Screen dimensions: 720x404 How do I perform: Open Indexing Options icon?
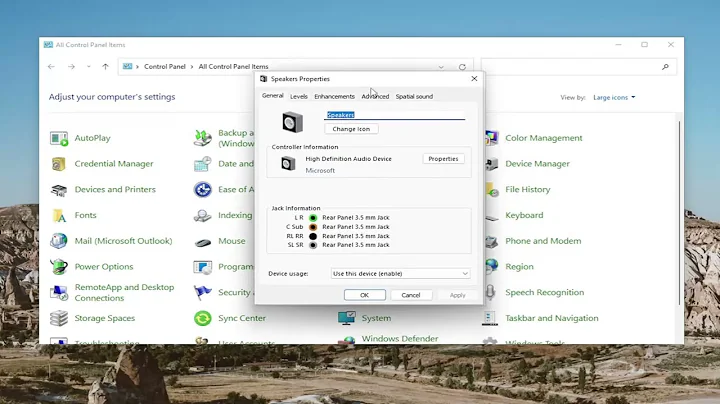pyautogui.click(x=202, y=215)
